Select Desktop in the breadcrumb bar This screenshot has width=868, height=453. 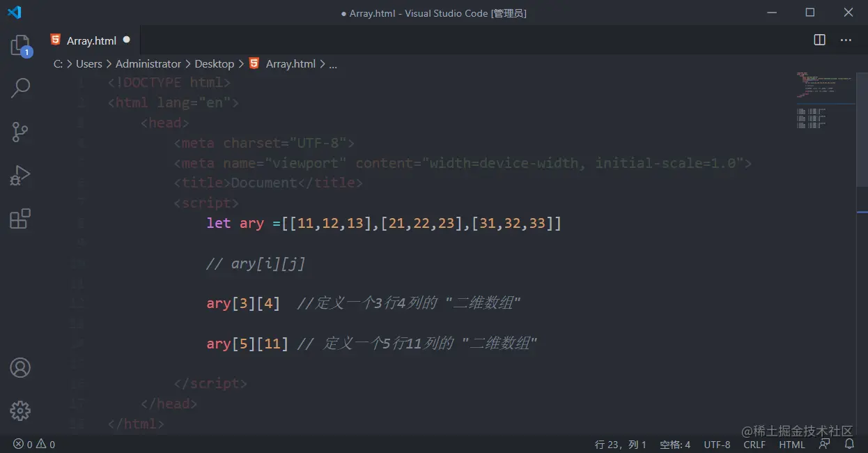[x=214, y=63]
